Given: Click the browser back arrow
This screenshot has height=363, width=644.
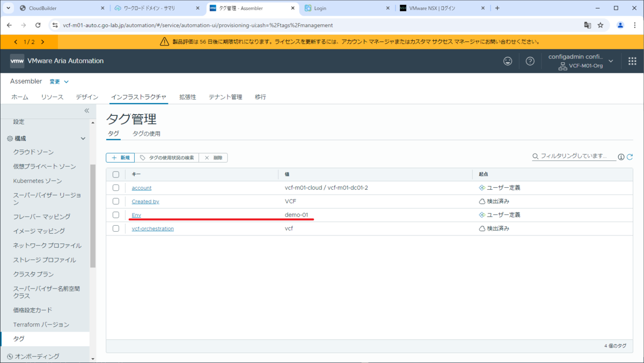Looking at the screenshot, I should click(x=9, y=25).
